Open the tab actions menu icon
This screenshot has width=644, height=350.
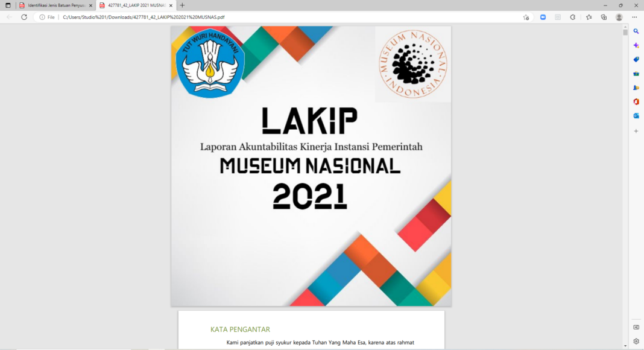click(8, 5)
